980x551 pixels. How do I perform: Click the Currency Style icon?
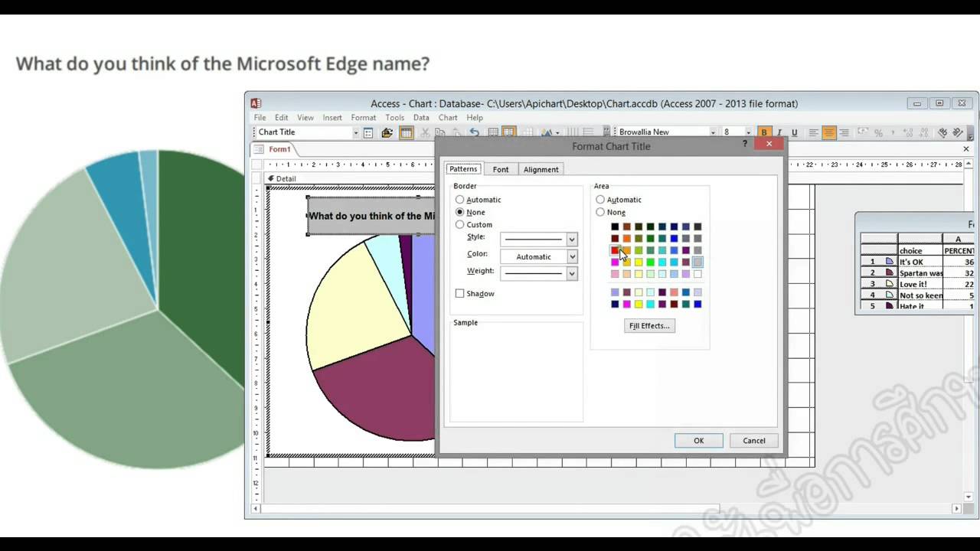(x=863, y=132)
